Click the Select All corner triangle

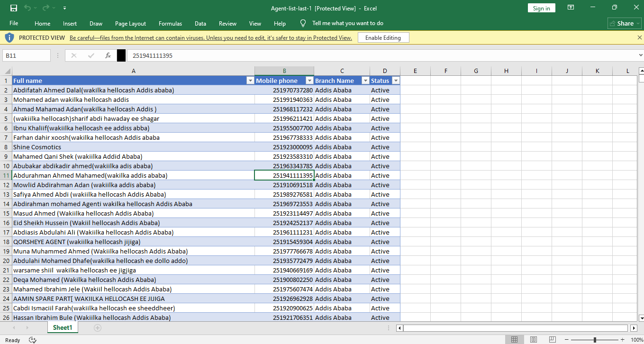(7, 71)
